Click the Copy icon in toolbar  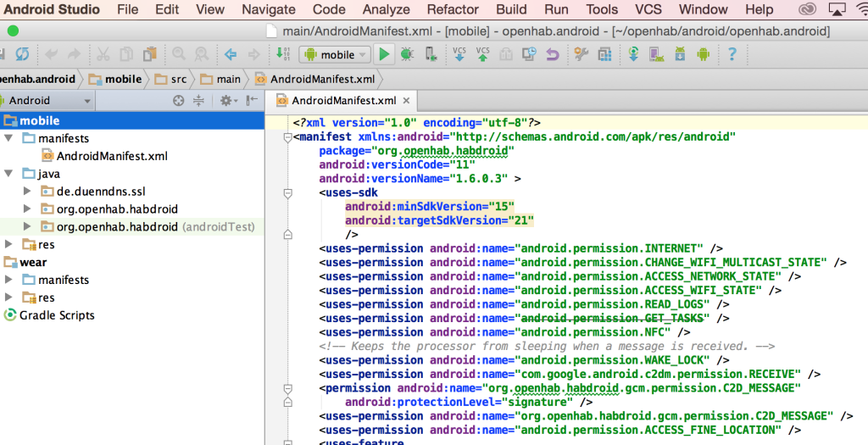pos(127,54)
